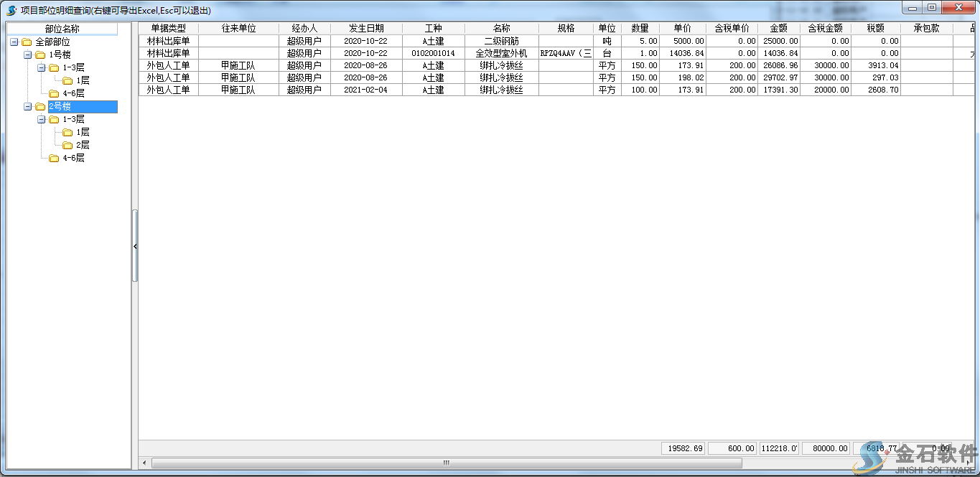Click the 4-6层 folder icon under 1号楼

pyautogui.click(x=54, y=94)
